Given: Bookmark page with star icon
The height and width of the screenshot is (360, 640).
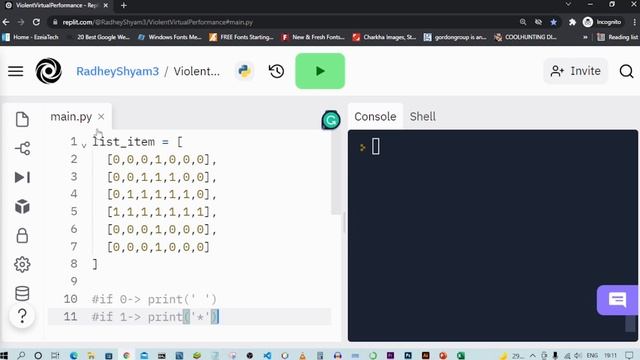Looking at the screenshot, I should pyautogui.click(x=553, y=22).
